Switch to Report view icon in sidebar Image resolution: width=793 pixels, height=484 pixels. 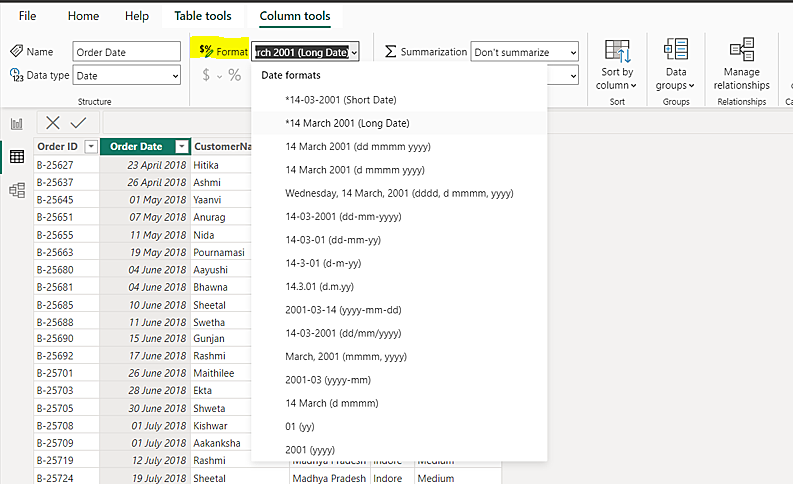17,124
